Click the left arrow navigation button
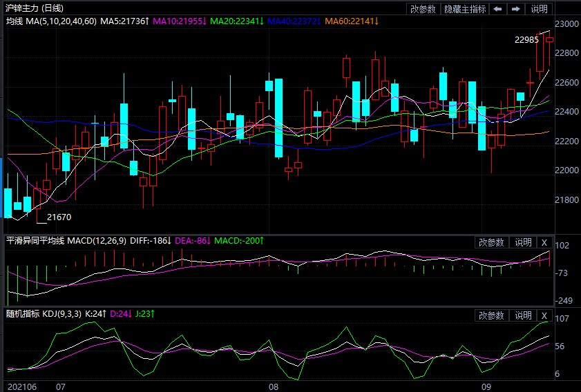Image resolution: width=581 pixels, height=392 pixels. tap(498, 9)
